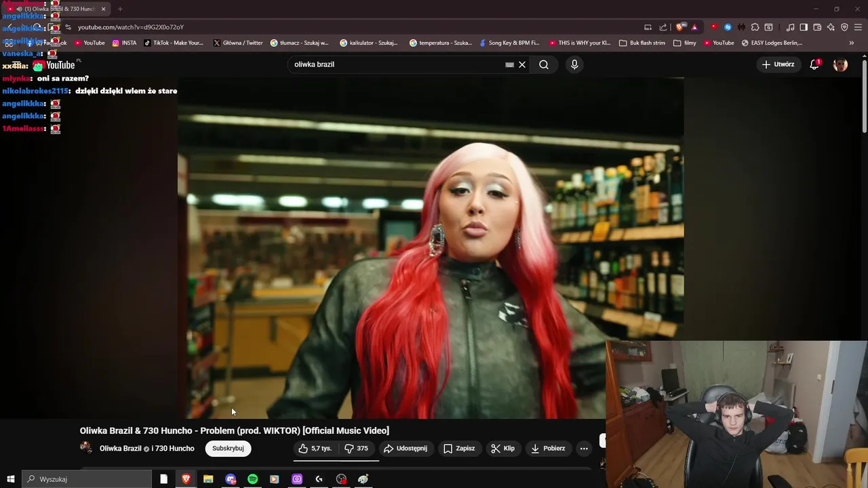Open Spotify from the taskbar

point(252,479)
